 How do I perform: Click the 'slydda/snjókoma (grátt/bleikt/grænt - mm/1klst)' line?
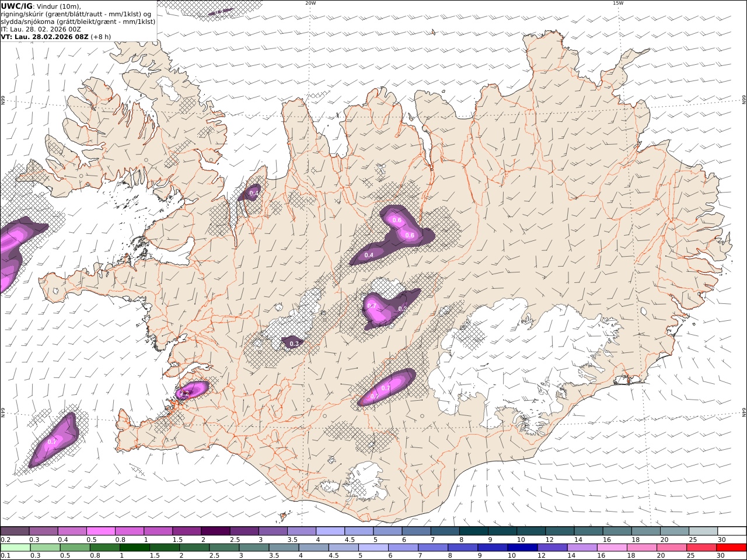[x=78, y=22]
